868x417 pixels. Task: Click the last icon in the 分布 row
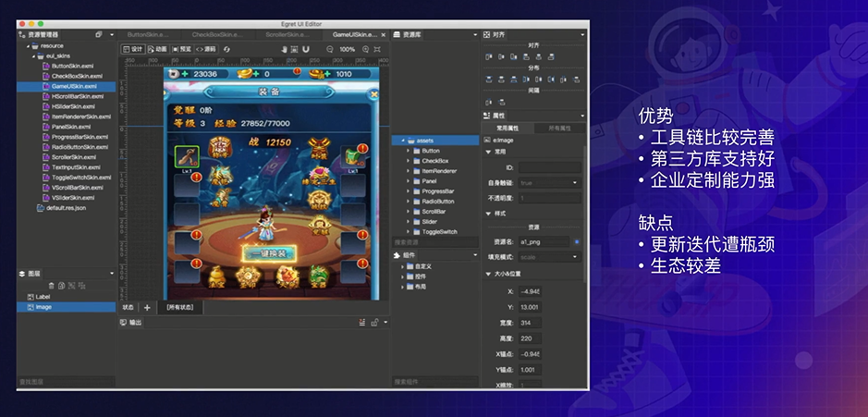(577, 80)
